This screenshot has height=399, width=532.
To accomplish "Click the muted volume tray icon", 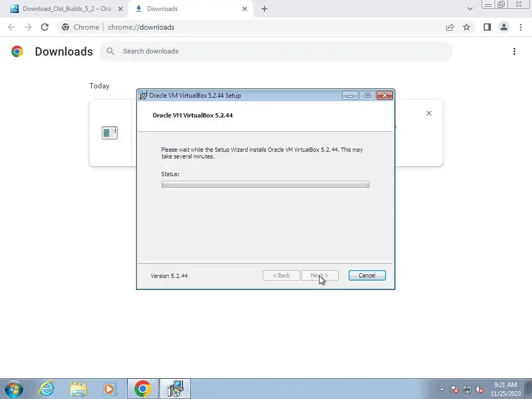I will 480,389.
